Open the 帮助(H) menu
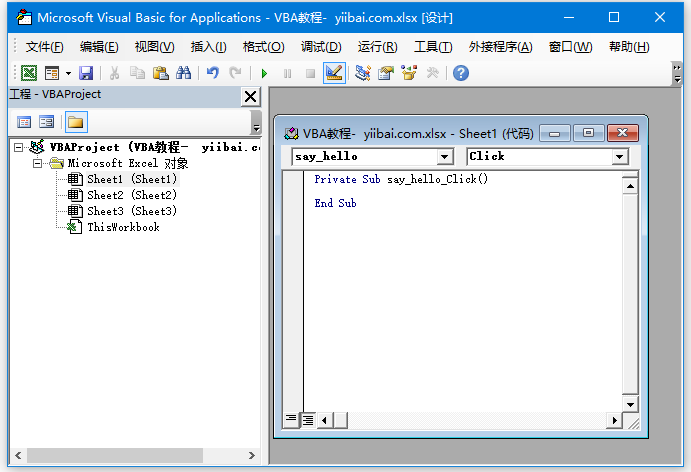Image resolution: width=691 pixels, height=472 pixels. click(x=629, y=47)
